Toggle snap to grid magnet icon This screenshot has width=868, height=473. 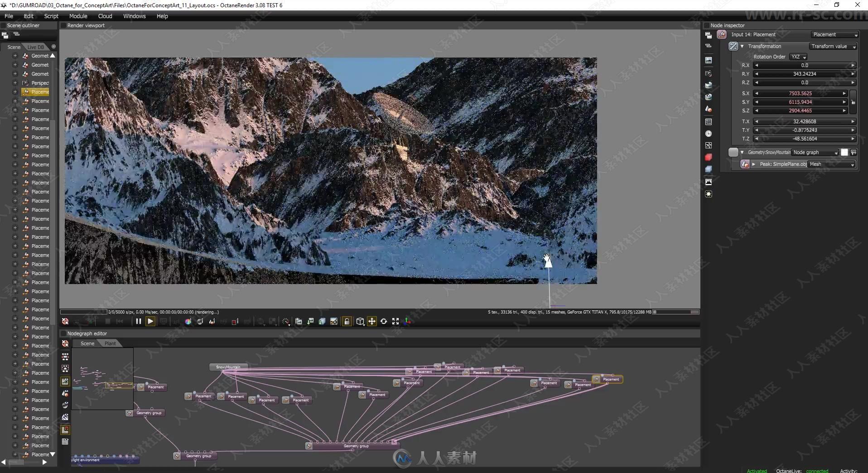point(65,430)
